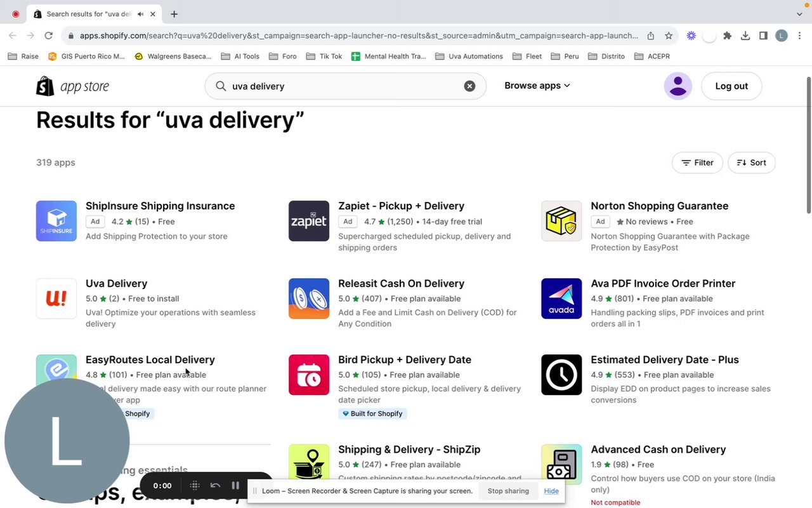The height and width of the screenshot is (508, 812).
Task: Click the Shopify app store logo
Action: [x=72, y=86]
